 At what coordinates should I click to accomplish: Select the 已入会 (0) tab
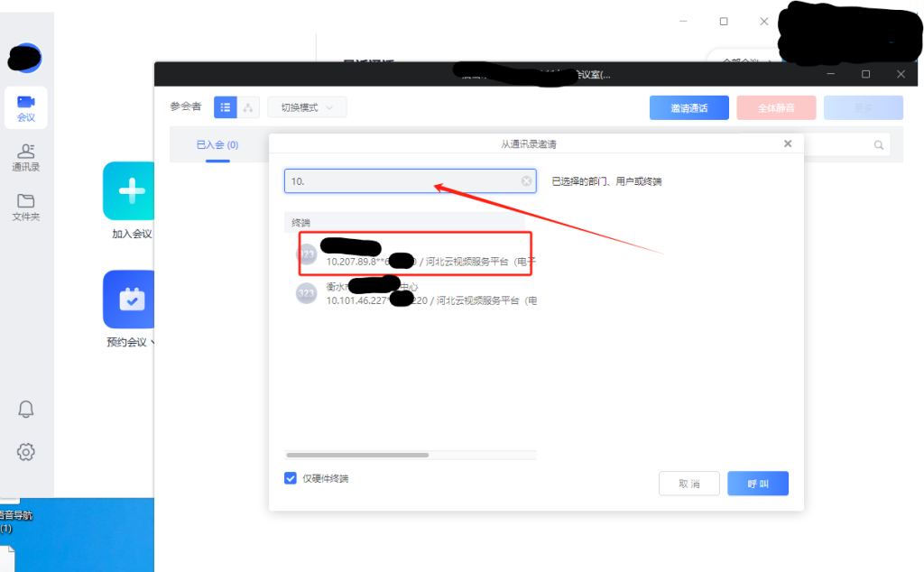(217, 144)
